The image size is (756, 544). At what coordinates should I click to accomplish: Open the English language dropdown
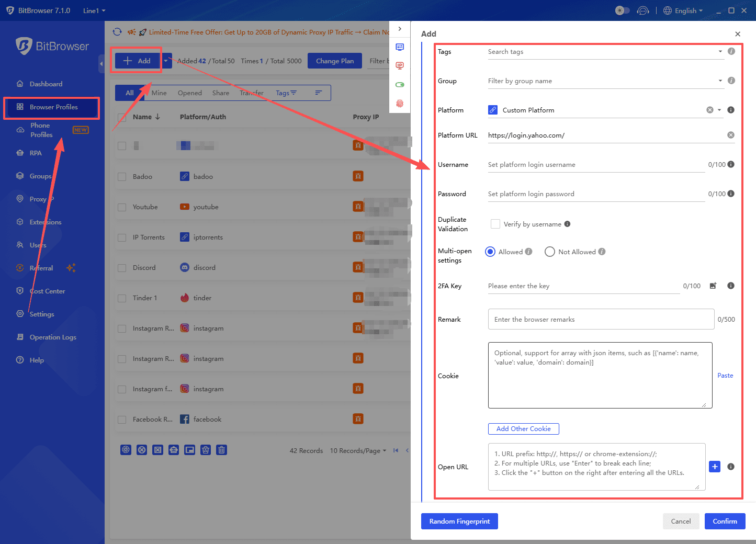point(684,10)
